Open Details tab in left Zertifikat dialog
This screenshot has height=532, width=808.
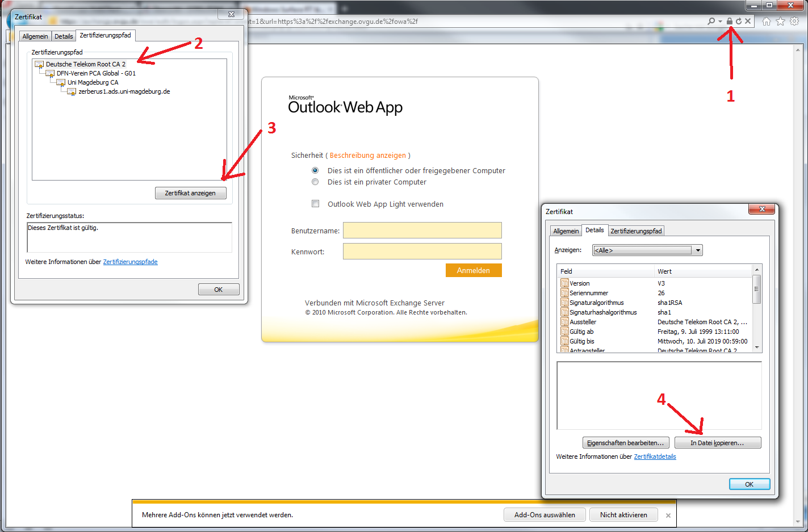coord(64,36)
